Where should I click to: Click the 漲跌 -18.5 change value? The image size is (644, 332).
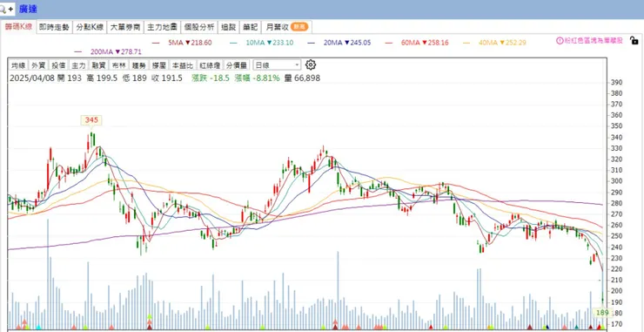[x=211, y=78]
